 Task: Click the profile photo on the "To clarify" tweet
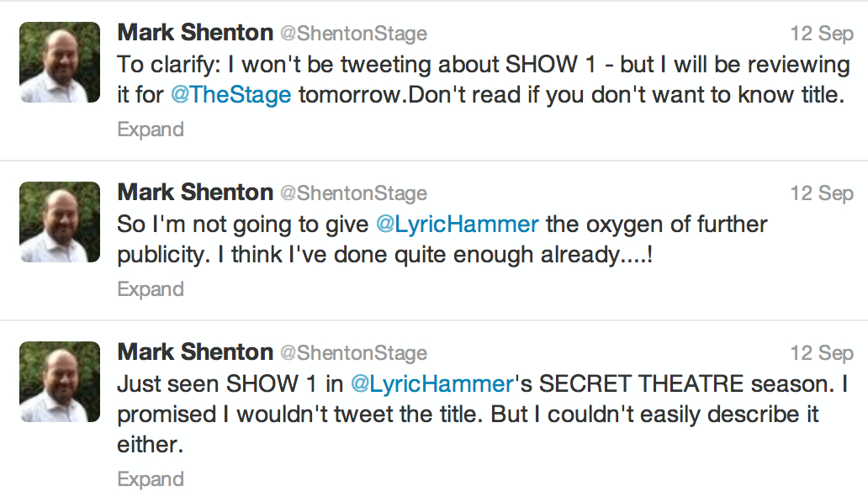coord(60,62)
